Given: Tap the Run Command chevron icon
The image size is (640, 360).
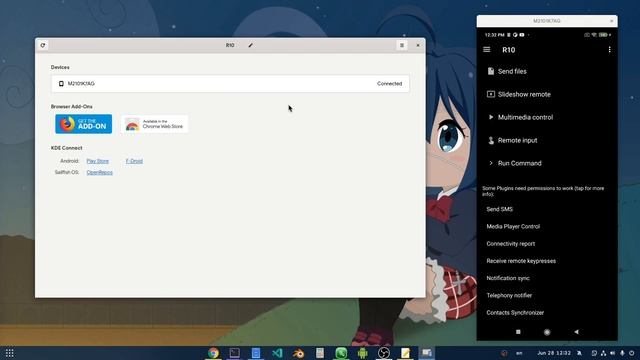Looking at the screenshot, I should (491, 163).
